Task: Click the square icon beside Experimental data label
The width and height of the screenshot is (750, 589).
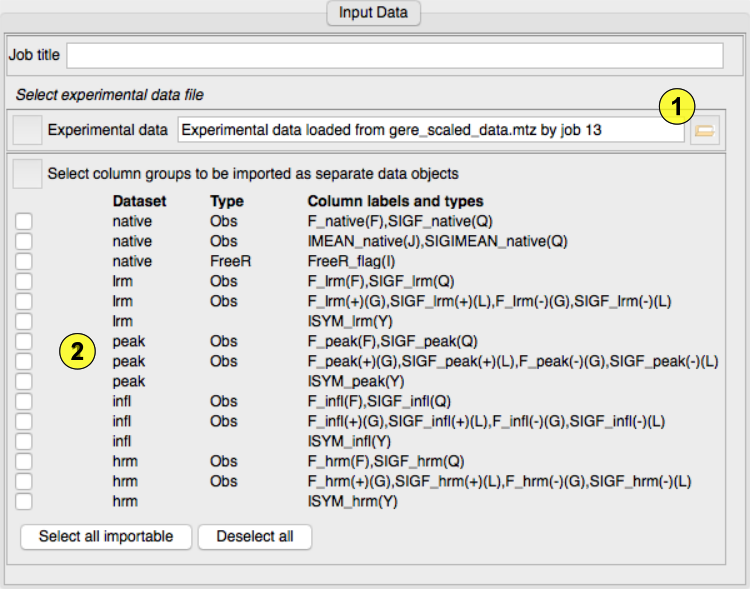Action: (28, 130)
